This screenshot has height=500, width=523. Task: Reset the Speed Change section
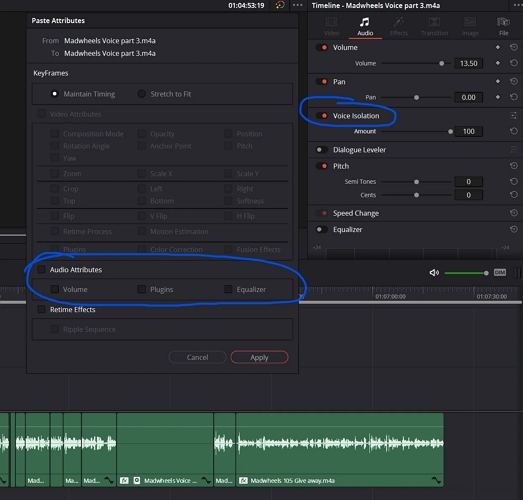(514, 213)
